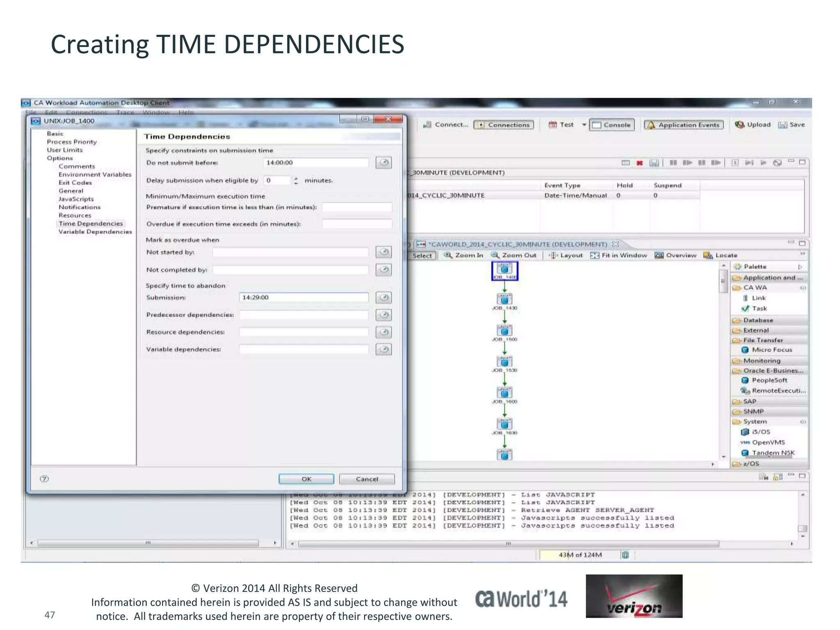Click Resources in dialog tree
Screen dimensions: 840x630
75,215
